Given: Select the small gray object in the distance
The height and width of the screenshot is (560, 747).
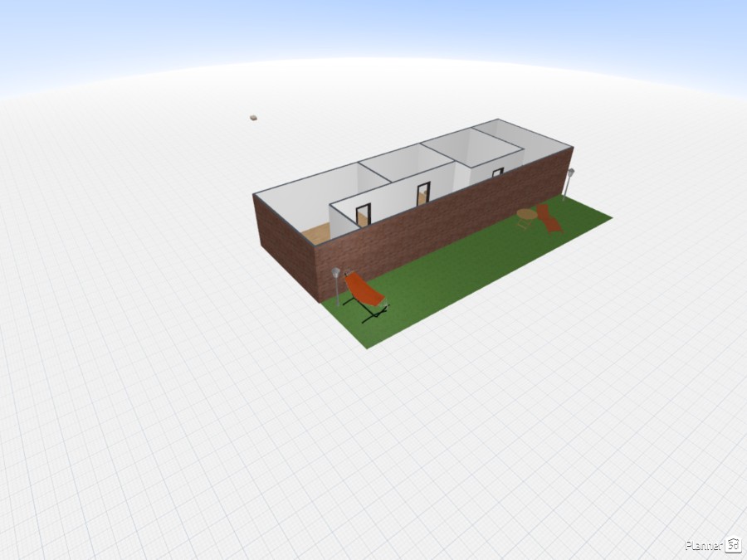Looking at the screenshot, I should pos(253,119).
